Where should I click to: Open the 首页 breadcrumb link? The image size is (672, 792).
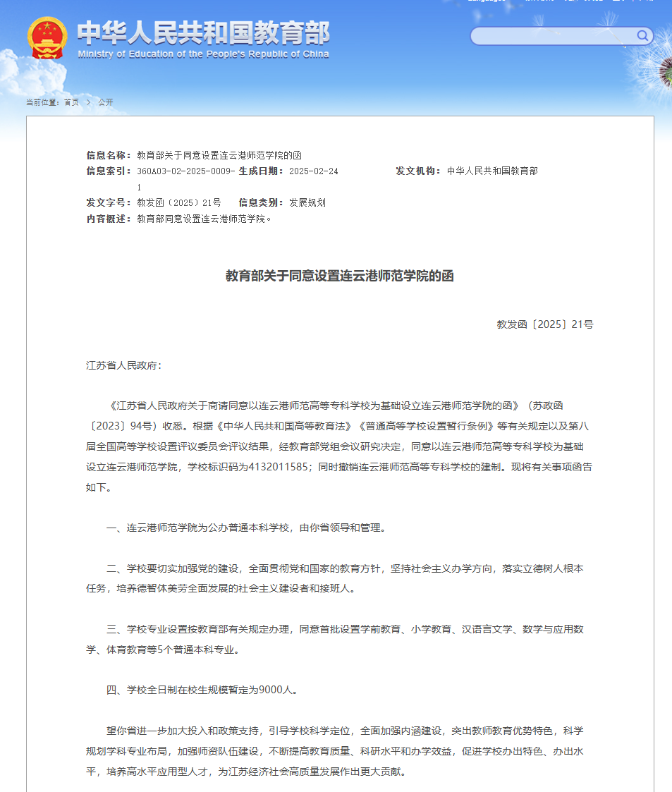pos(71,102)
